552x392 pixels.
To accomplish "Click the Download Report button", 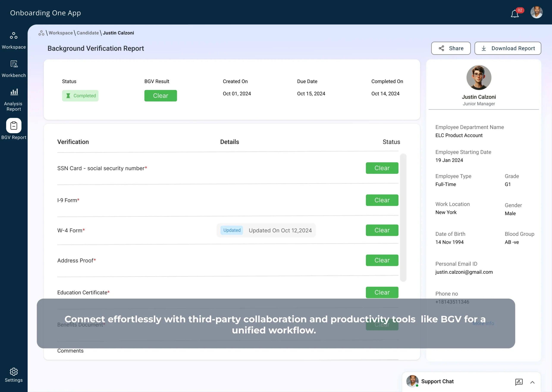I will [508, 48].
